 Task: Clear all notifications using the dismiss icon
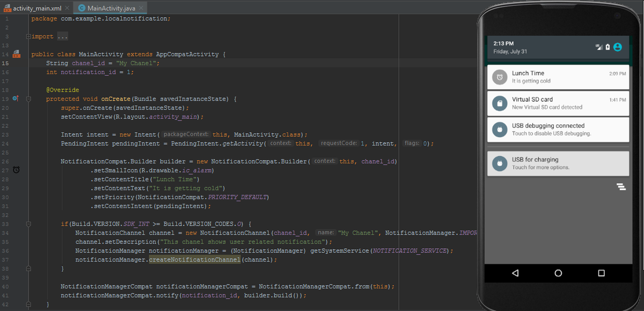[x=621, y=187]
